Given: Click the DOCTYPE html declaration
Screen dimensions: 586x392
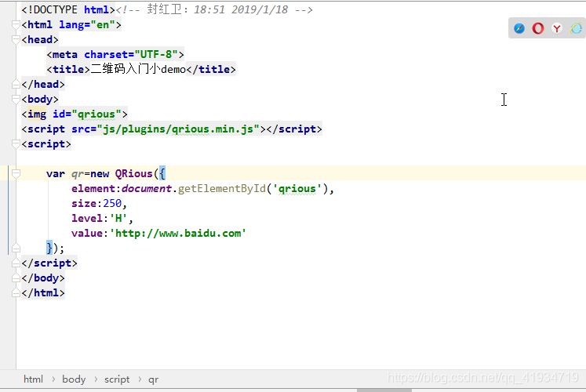Looking at the screenshot, I should (68, 9).
